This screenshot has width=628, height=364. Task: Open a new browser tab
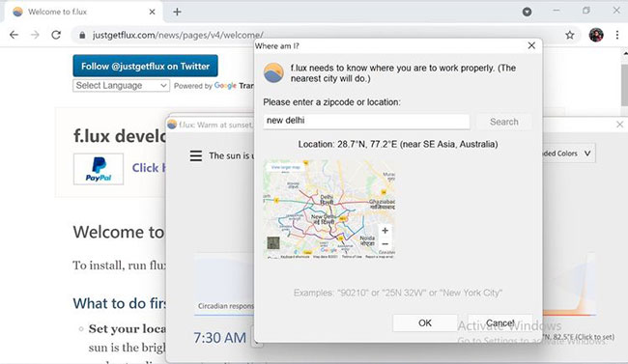click(177, 12)
